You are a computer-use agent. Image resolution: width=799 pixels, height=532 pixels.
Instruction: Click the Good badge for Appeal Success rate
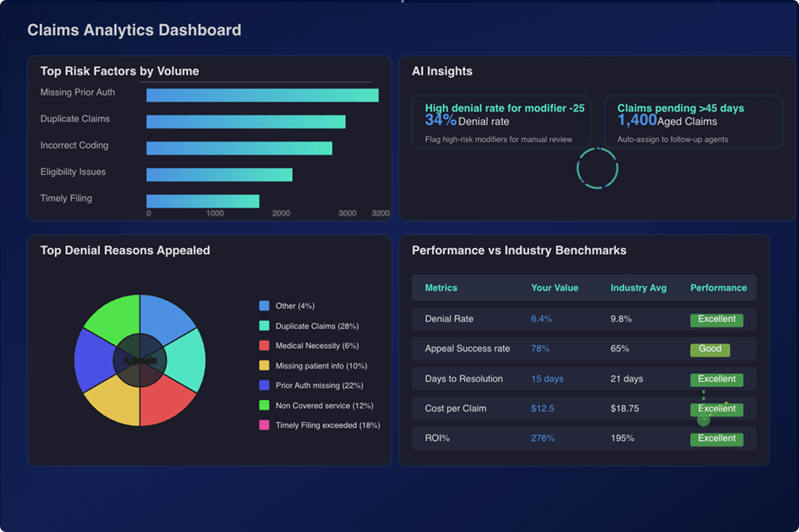709,349
